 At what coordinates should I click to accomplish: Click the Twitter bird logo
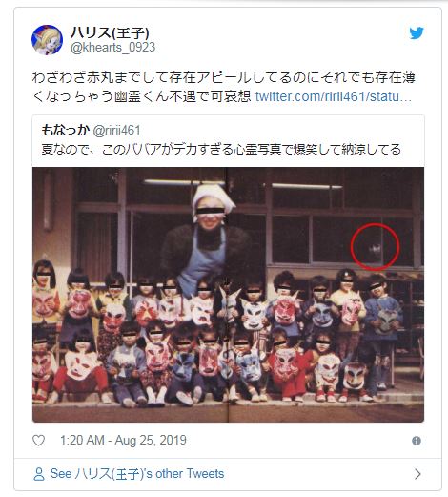pyautogui.click(x=417, y=33)
